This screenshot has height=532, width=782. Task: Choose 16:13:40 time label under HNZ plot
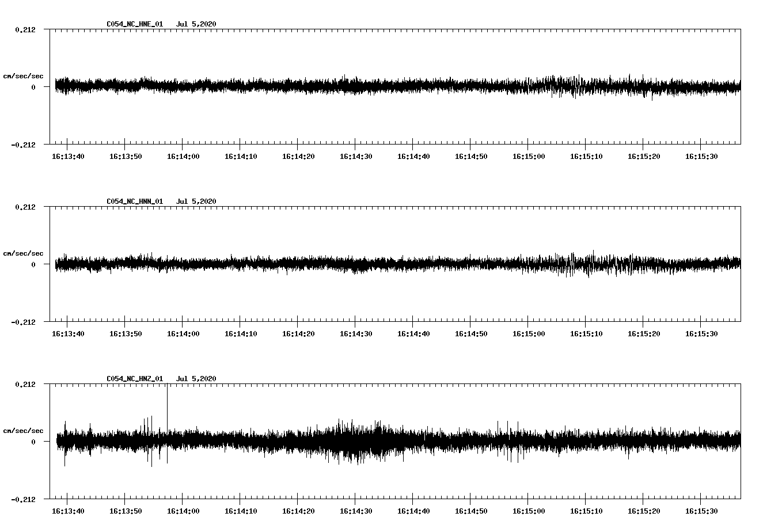[x=68, y=511]
